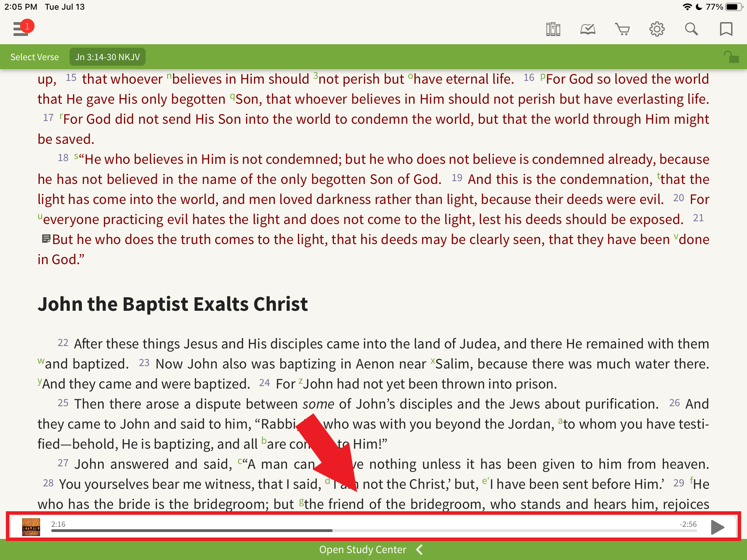Tap verse number 19
Viewport: 747px width, 560px height.
[457, 178]
